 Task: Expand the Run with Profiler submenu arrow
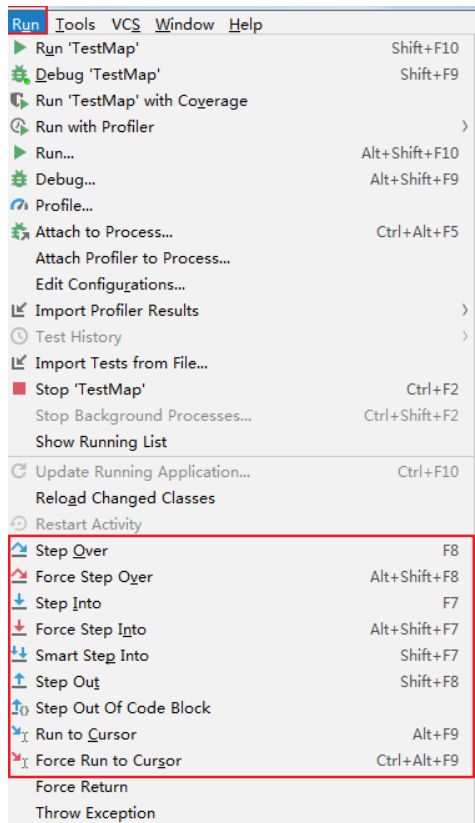click(x=465, y=126)
